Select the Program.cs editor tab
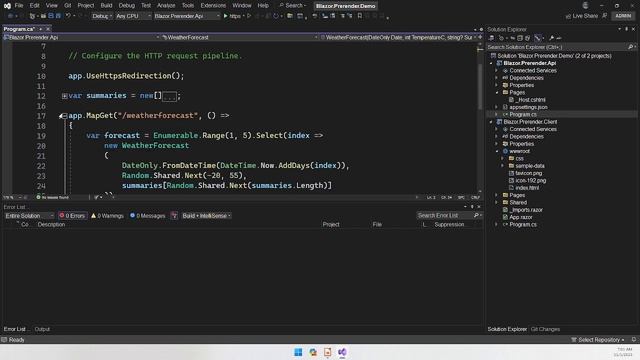This screenshot has height=360, width=640. (x=19, y=29)
